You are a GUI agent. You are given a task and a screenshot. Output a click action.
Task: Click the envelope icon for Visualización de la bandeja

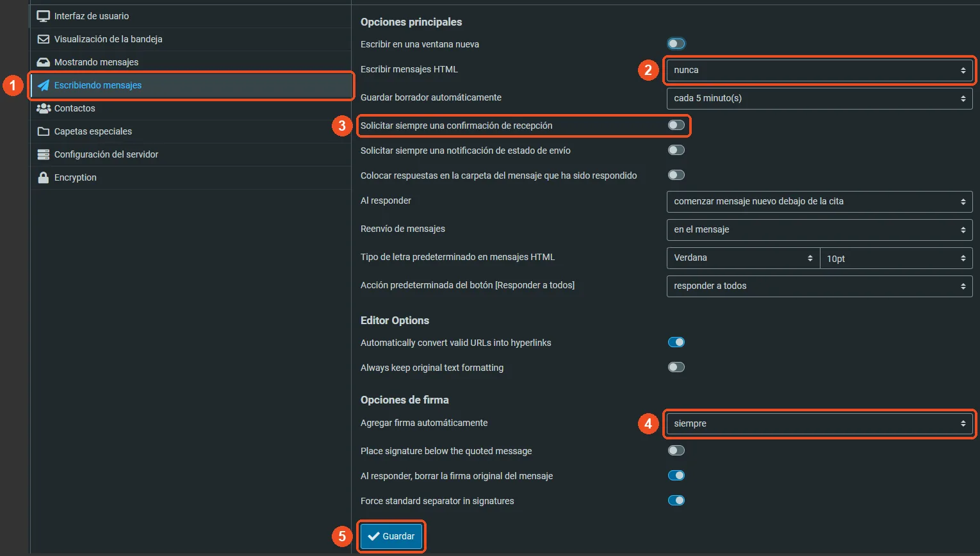[44, 39]
